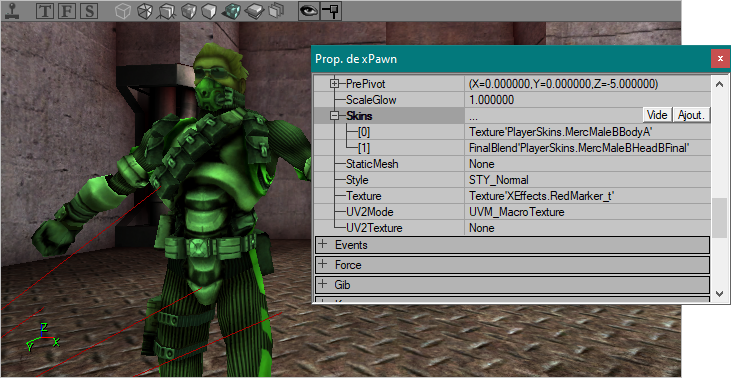Select the Style property label
Viewport: 731px width, 378px height.
pyautogui.click(x=357, y=180)
